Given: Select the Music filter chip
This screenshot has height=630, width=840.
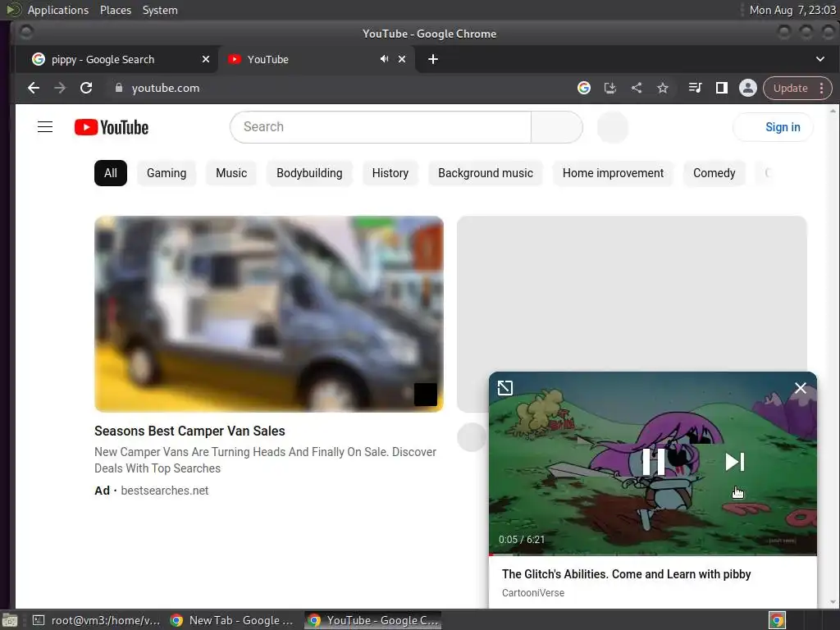Looking at the screenshot, I should (231, 173).
